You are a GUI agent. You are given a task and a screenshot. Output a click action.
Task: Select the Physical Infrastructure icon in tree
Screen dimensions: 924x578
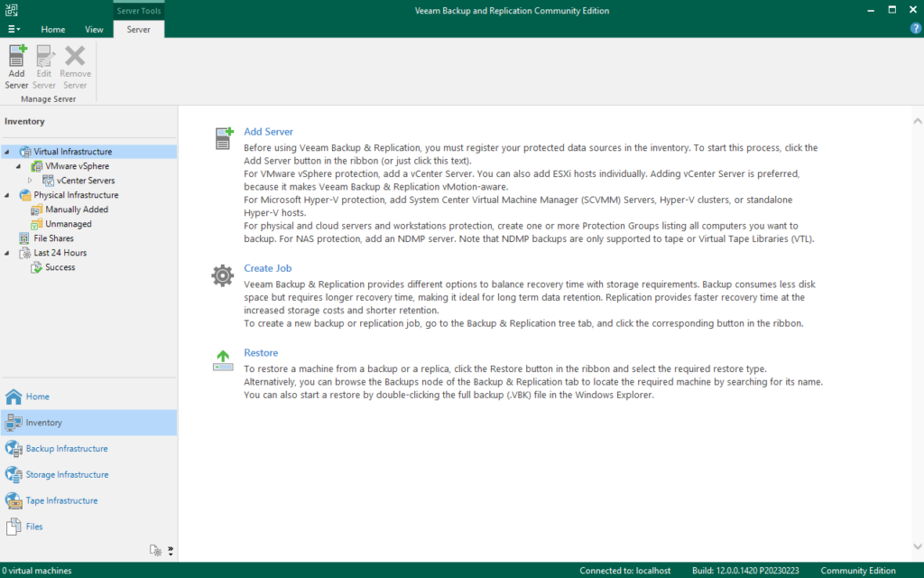(24, 195)
